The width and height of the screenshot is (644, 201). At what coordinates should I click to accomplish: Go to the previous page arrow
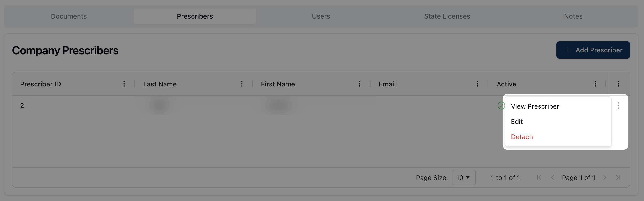tap(552, 177)
